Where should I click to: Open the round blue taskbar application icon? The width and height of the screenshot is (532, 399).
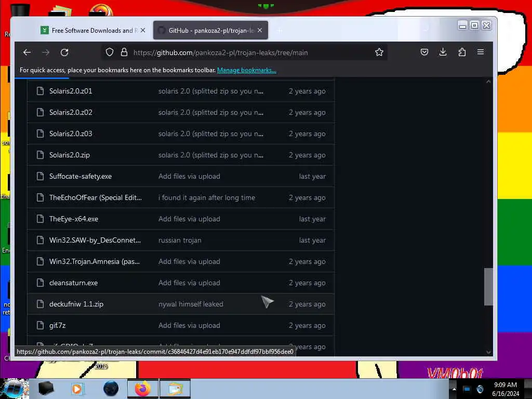(111, 389)
